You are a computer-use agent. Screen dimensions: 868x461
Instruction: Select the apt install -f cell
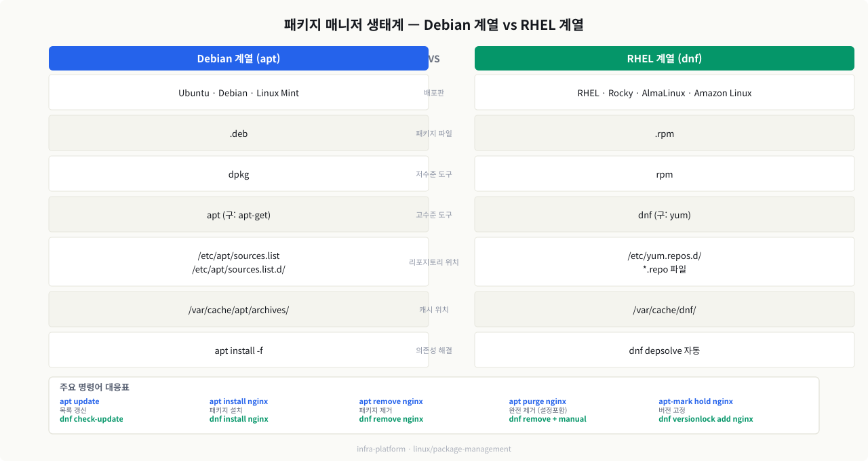click(239, 350)
